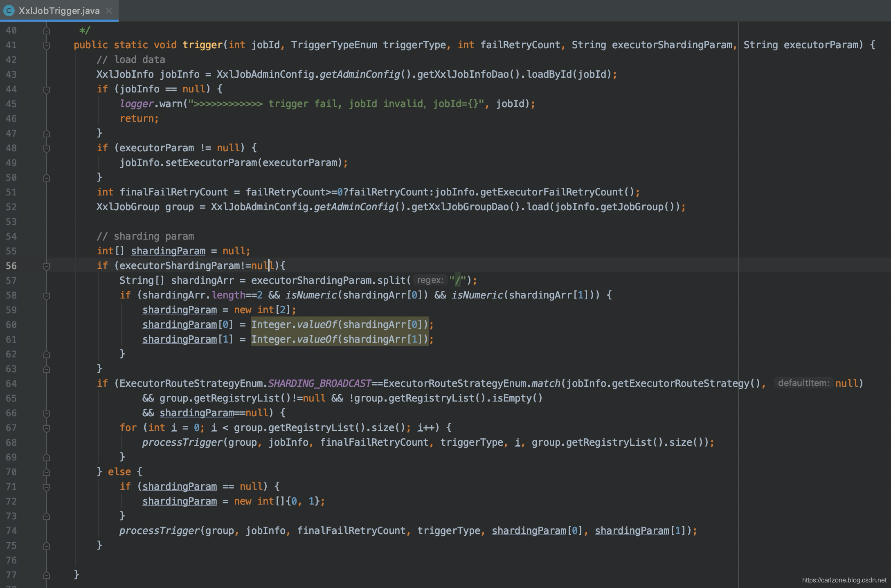Select the XxlJobTrigger.java editor tab
Viewport: 891px width, 588px height.
tap(59, 11)
